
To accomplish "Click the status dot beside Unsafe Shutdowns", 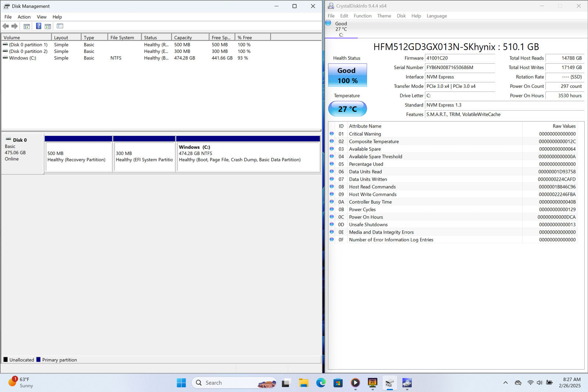I will tap(331, 224).
